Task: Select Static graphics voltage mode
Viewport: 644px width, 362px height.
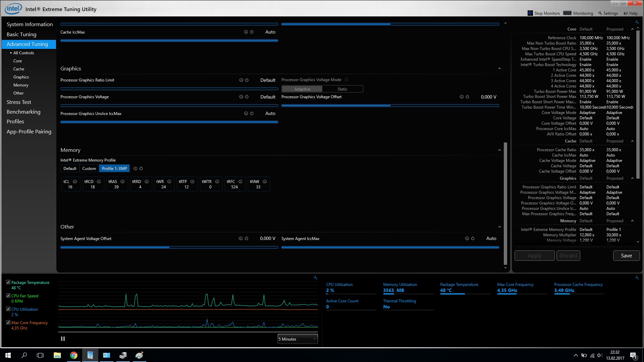Action: click(342, 89)
